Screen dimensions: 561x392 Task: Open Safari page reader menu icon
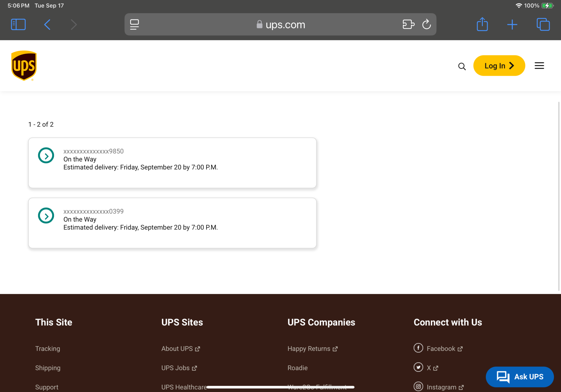pyautogui.click(x=134, y=24)
